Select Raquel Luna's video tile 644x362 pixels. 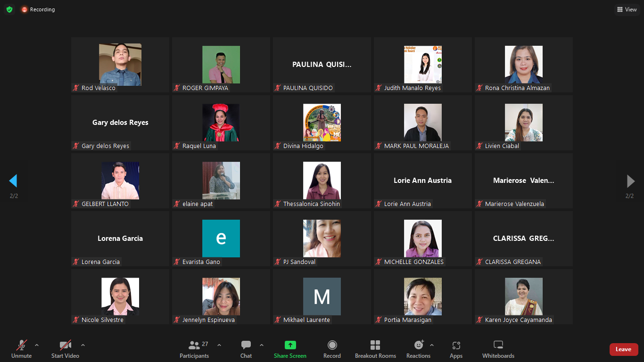(x=221, y=123)
